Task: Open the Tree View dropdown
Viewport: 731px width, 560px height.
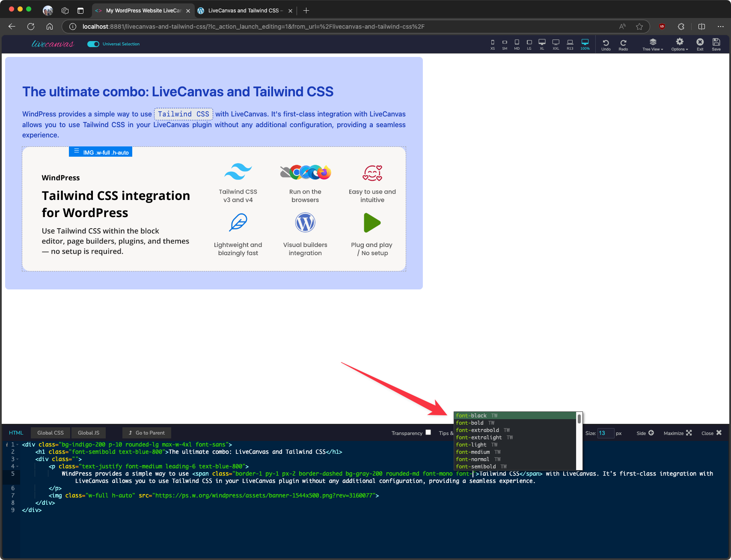Action: coord(653,44)
